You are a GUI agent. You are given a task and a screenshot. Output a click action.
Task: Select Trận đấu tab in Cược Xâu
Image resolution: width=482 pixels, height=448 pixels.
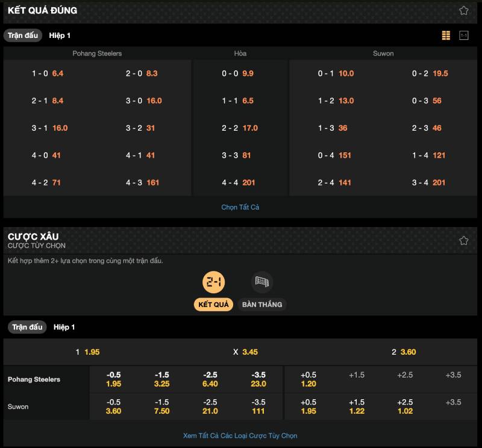pos(27,327)
